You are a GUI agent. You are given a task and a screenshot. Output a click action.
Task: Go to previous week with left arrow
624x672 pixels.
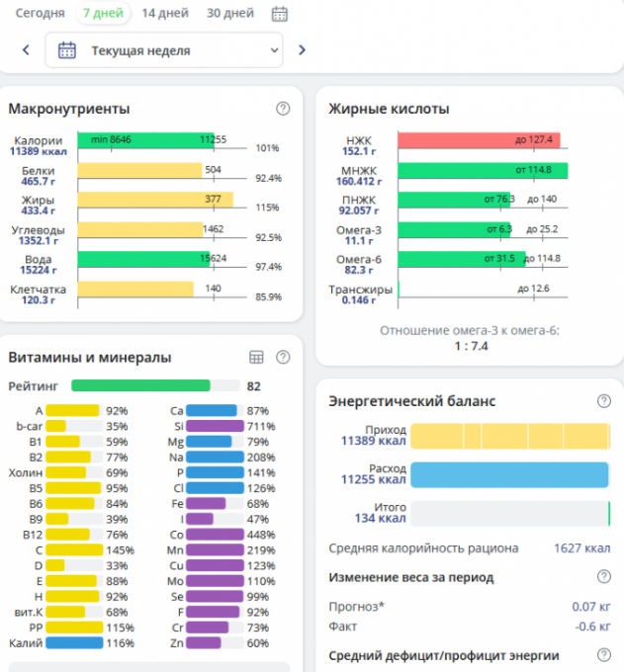pyautogui.click(x=26, y=50)
